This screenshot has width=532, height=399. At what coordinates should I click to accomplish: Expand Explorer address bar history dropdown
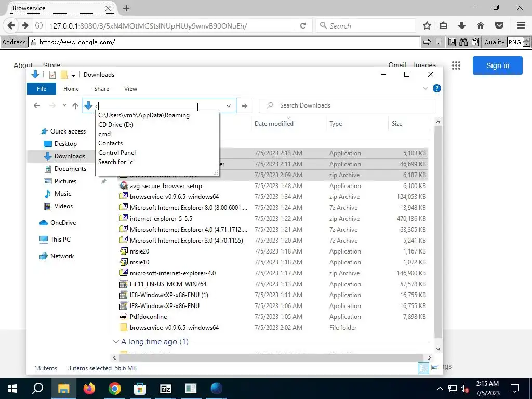click(x=229, y=105)
